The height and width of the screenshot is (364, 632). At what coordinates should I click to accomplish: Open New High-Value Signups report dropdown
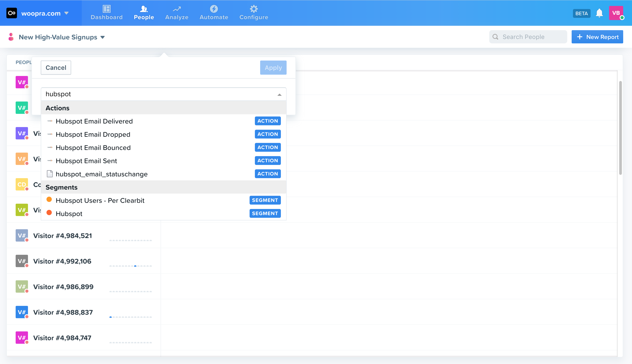(x=102, y=37)
